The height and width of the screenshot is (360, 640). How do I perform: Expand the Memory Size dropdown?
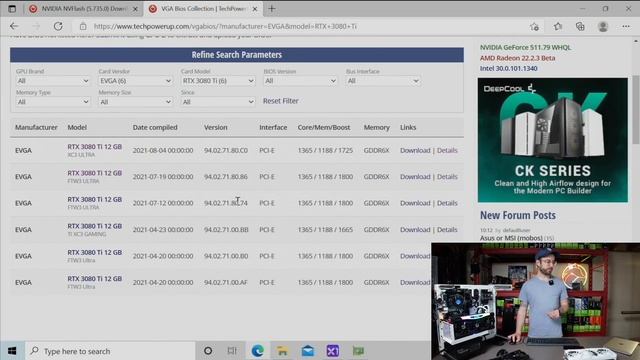click(135, 102)
